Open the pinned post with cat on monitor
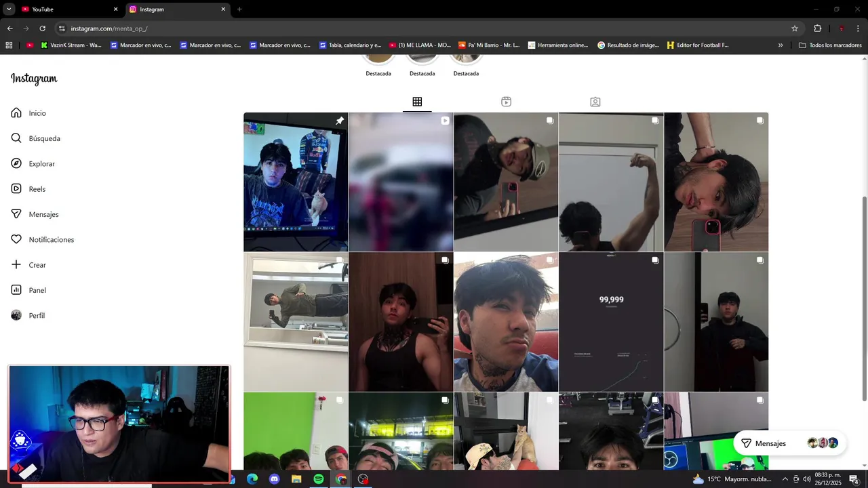 (296, 182)
